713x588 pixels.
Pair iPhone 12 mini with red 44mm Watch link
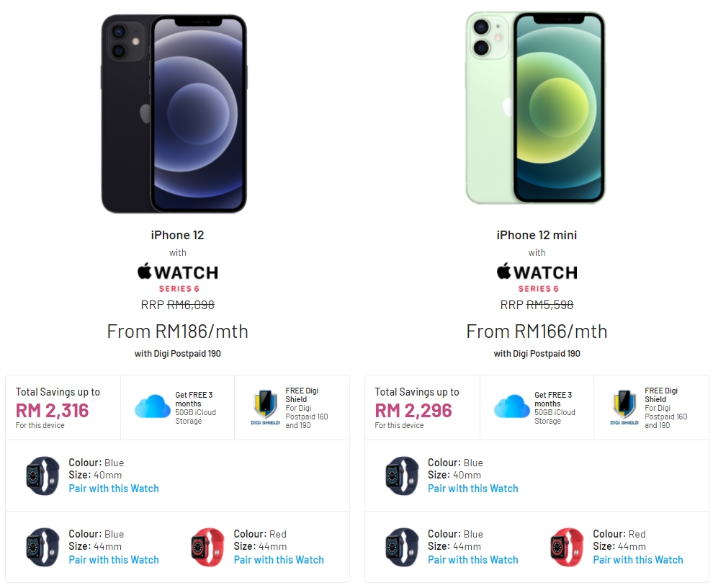(638, 560)
